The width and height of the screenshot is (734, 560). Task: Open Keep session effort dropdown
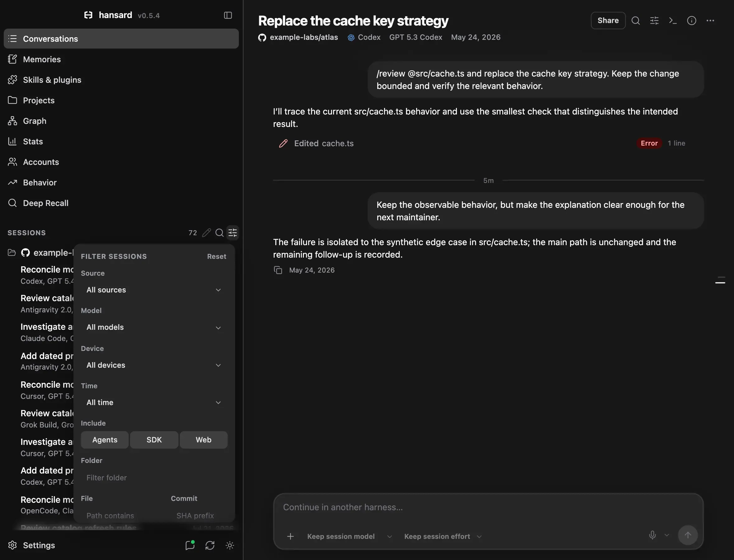[x=443, y=536]
